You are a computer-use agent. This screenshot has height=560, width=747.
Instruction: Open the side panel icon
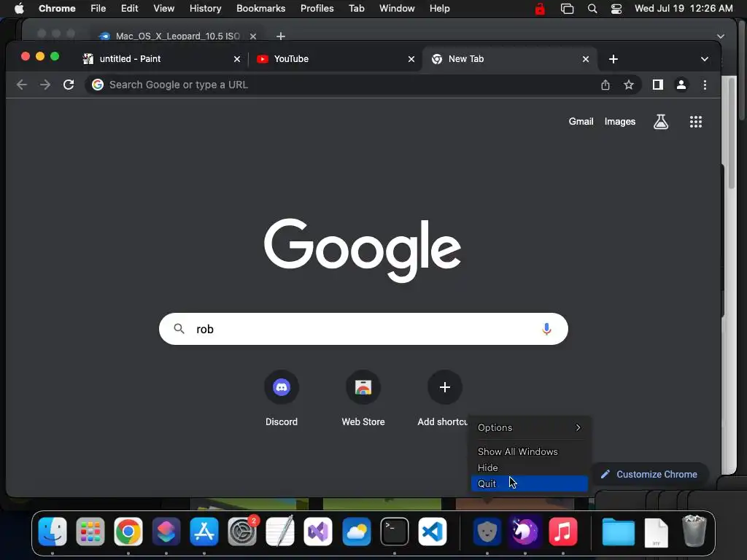658,85
